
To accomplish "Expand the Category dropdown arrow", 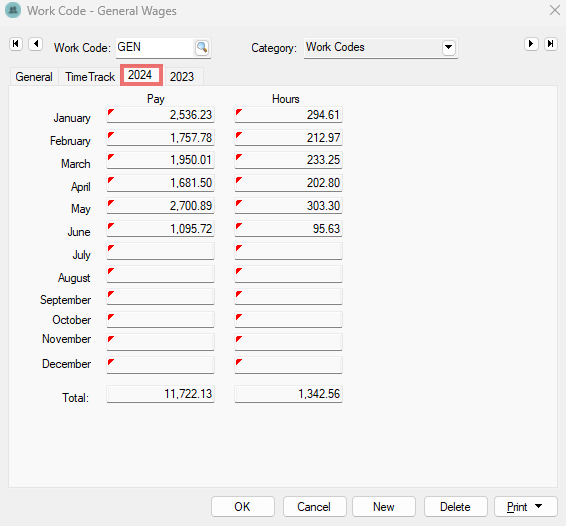I will [448, 47].
